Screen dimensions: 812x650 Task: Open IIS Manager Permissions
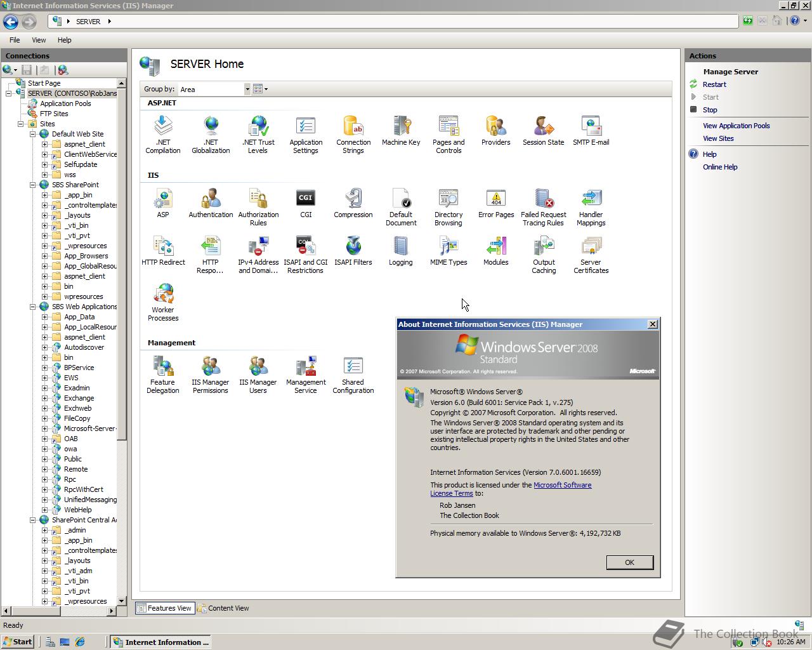tap(211, 375)
